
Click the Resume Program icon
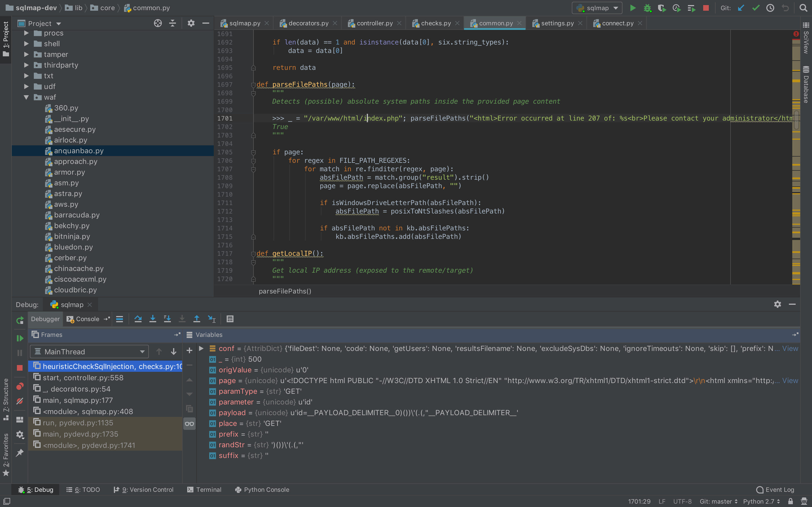20,338
